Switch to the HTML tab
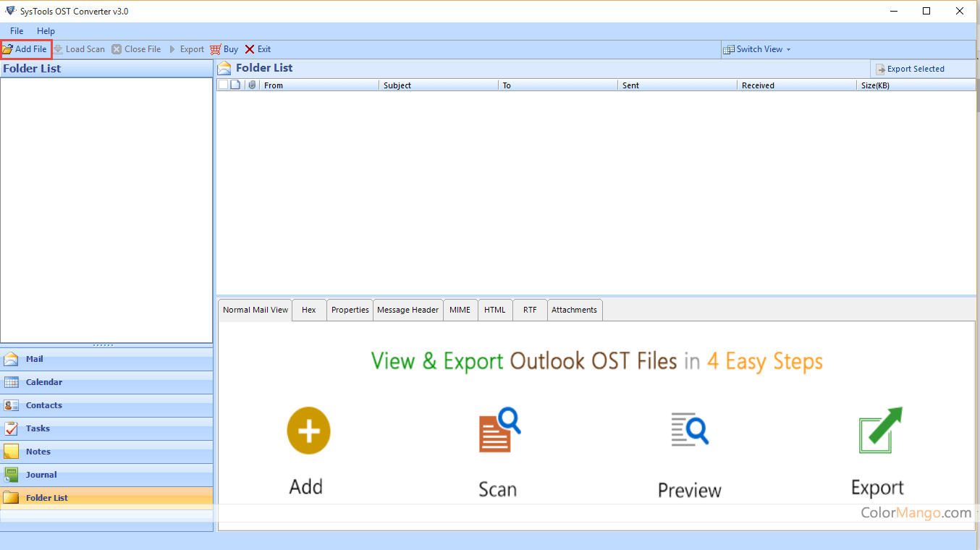 coord(495,310)
